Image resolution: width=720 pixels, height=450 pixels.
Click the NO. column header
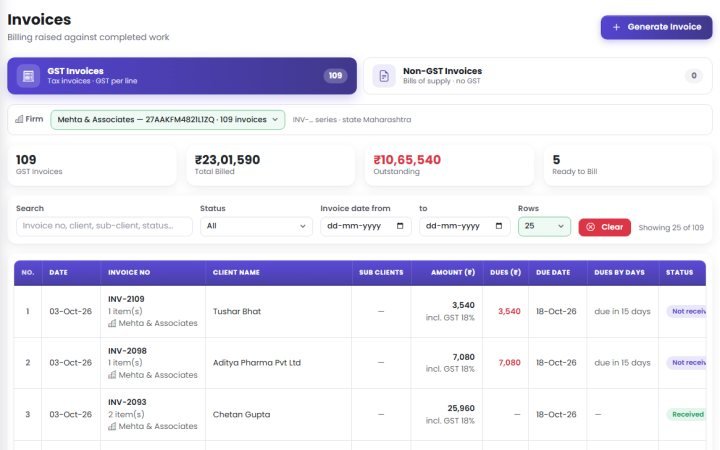28,273
